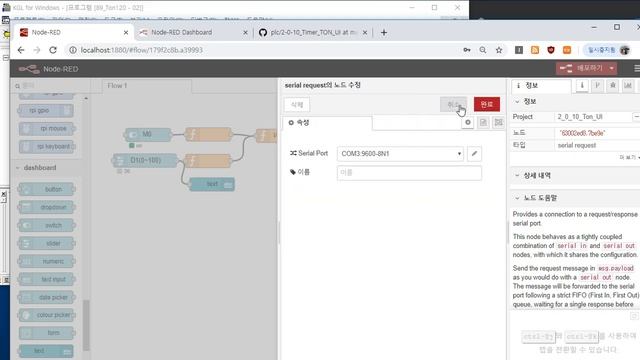The image size is (640, 360).
Task: Reload the page with the refresh icon
Action: pyautogui.click(x=53, y=50)
